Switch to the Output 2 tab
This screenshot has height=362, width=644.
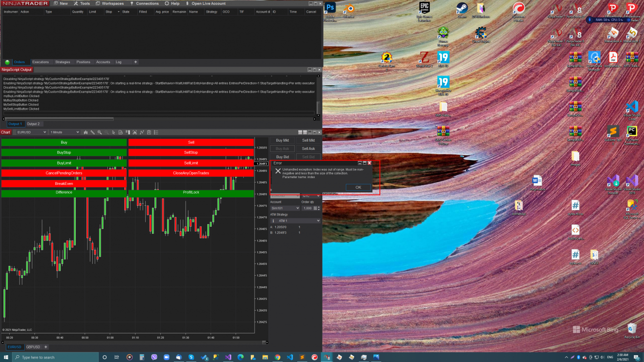click(x=33, y=124)
